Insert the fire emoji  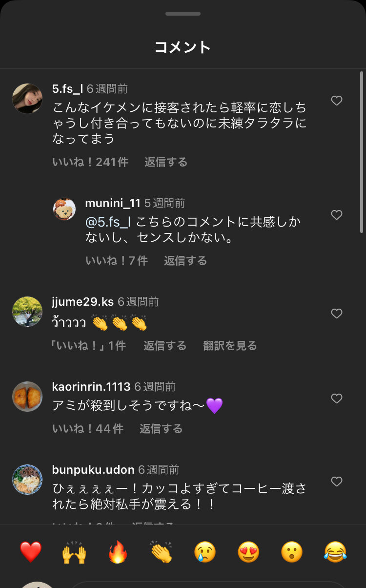[118, 552]
